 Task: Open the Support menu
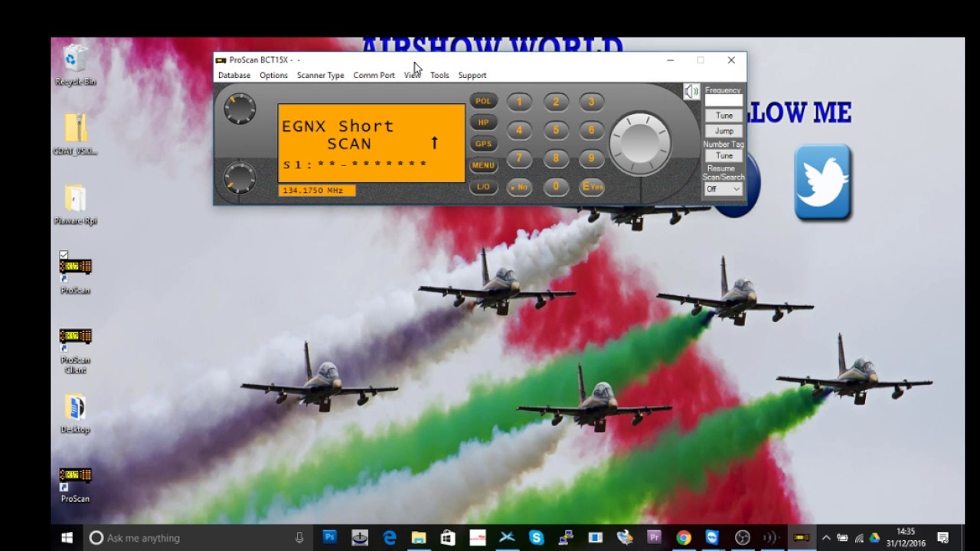[x=472, y=75]
